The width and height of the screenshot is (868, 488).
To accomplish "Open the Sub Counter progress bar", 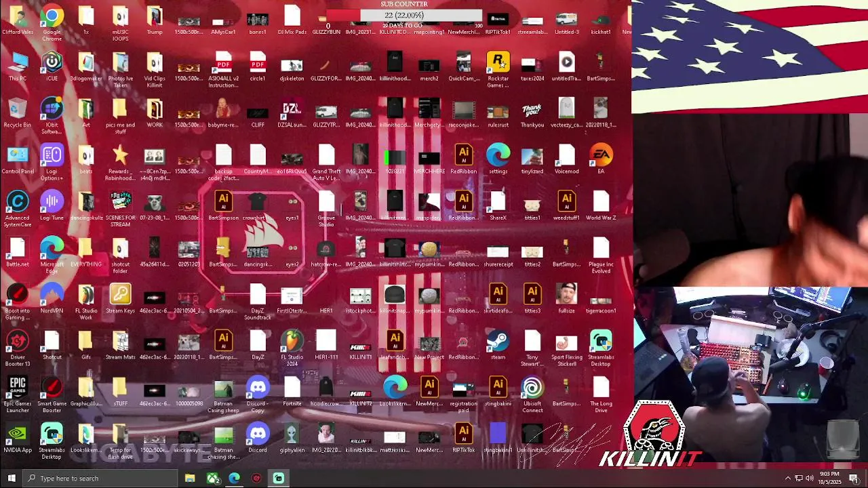I will coord(404,15).
